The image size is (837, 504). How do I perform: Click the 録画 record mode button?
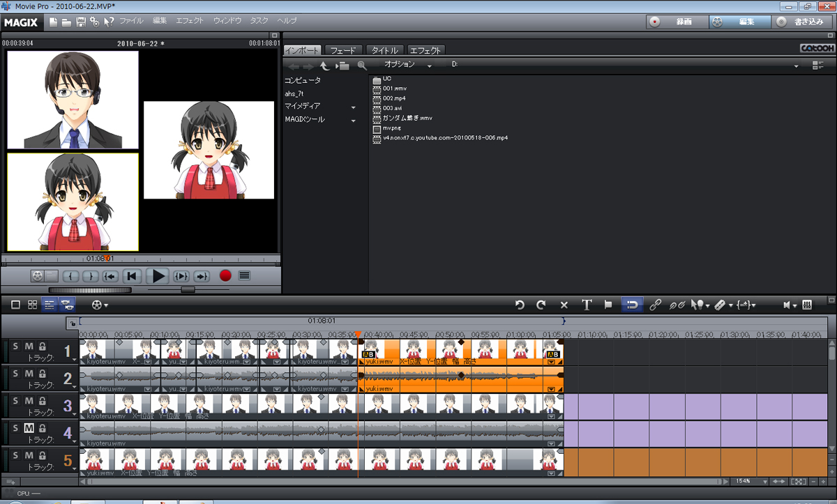676,22
